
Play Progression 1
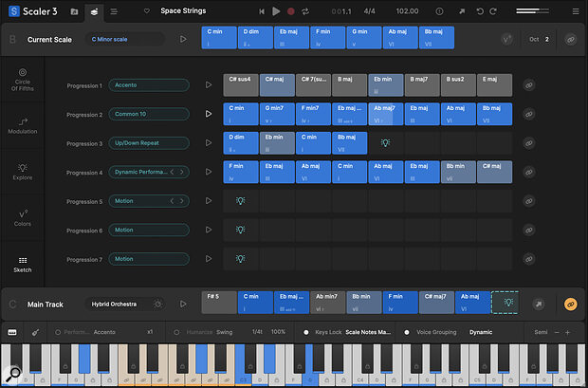pos(209,85)
